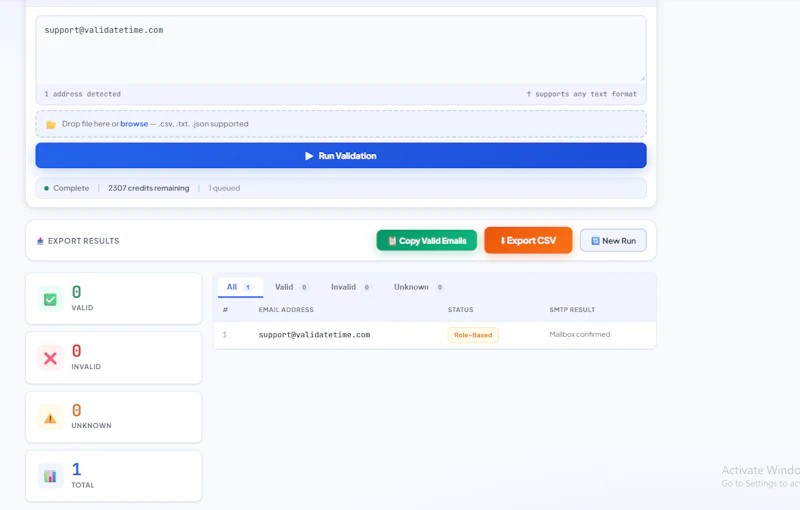Click the warning triangle Unknown icon
The width and height of the screenshot is (800, 510).
tap(50, 418)
